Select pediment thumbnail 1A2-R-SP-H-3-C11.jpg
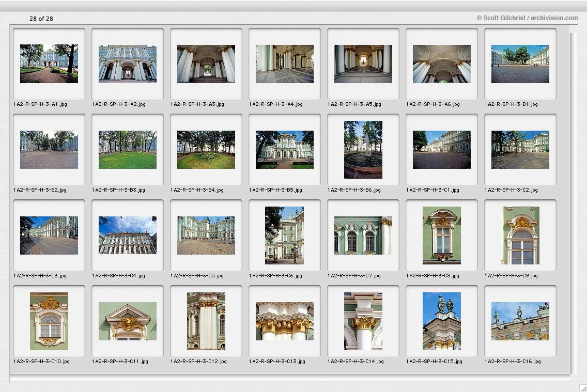 point(128,321)
